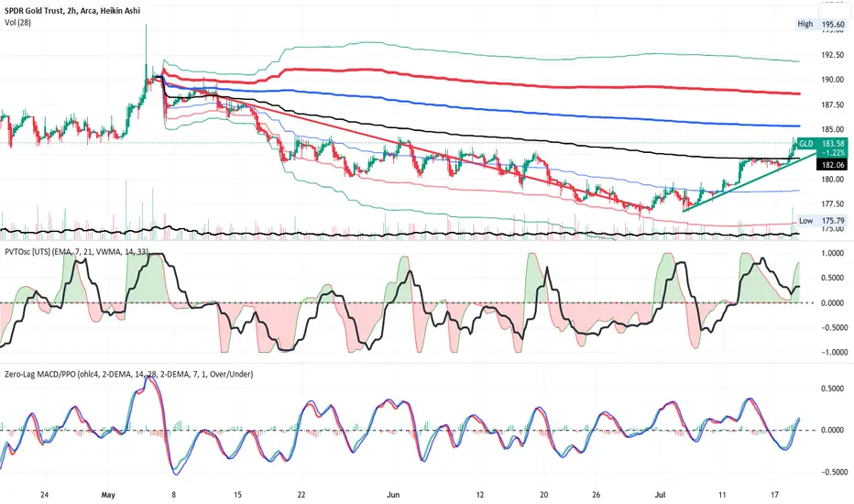The width and height of the screenshot is (854, 504).
Task: Click 187.50 on the price scale
Action: point(833,104)
